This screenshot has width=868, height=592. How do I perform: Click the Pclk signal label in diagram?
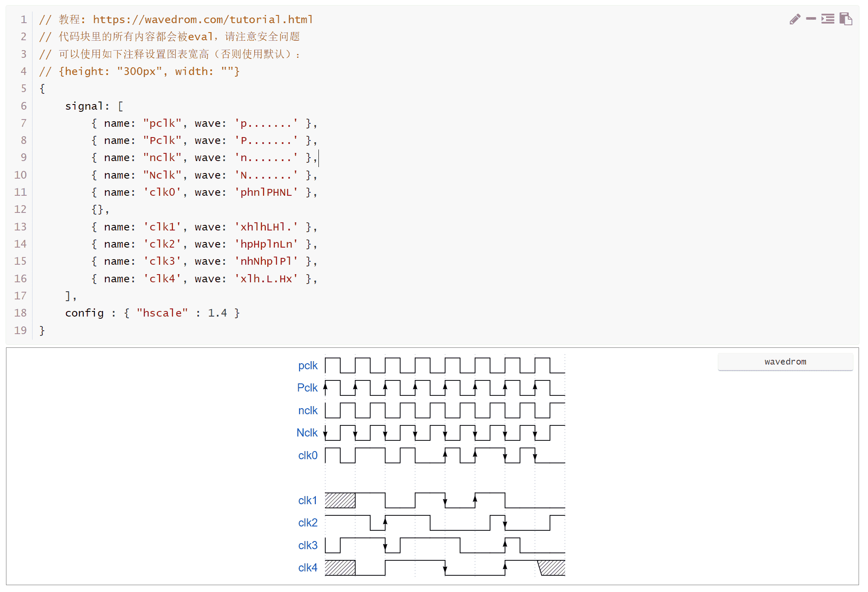coord(307,388)
